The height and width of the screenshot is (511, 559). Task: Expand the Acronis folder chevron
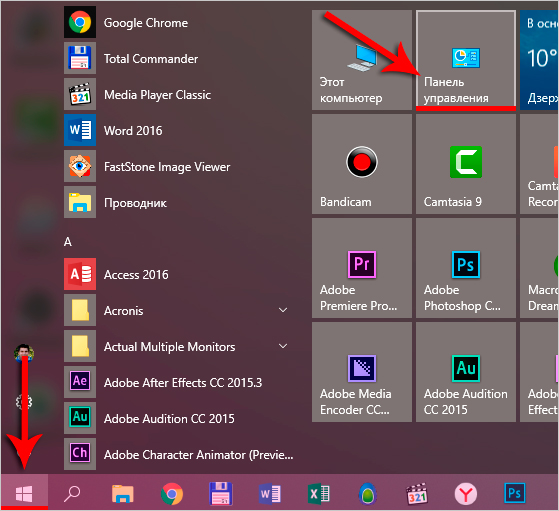(x=283, y=310)
